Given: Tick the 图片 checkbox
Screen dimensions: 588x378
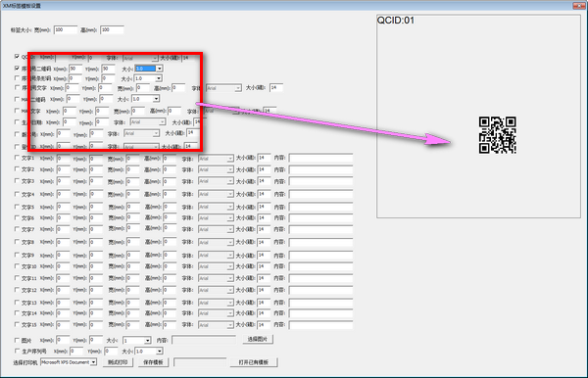Looking at the screenshot, I should [x=17, y=340].
